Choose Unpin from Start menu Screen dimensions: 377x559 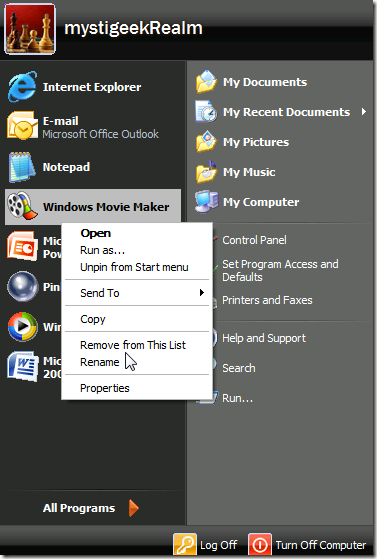(x=134, y=267)
